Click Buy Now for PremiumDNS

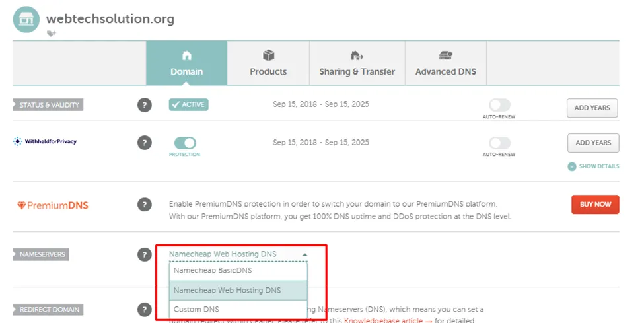pos(595,204)
